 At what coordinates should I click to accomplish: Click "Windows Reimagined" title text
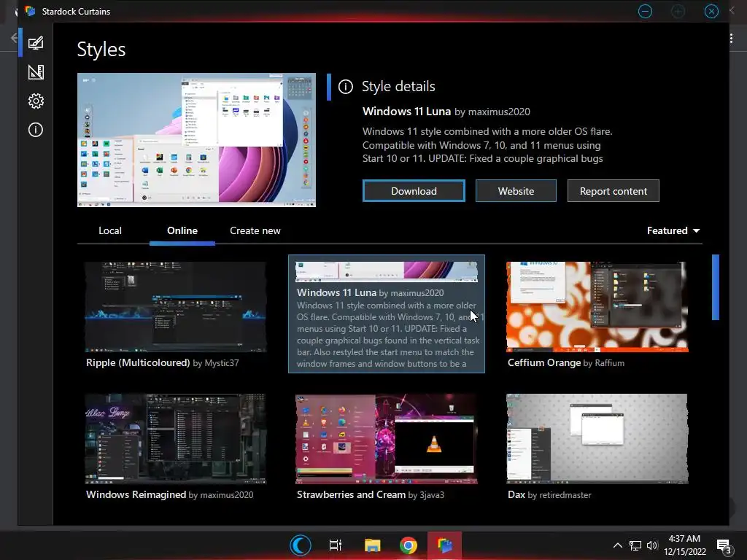tap(136, 495)
